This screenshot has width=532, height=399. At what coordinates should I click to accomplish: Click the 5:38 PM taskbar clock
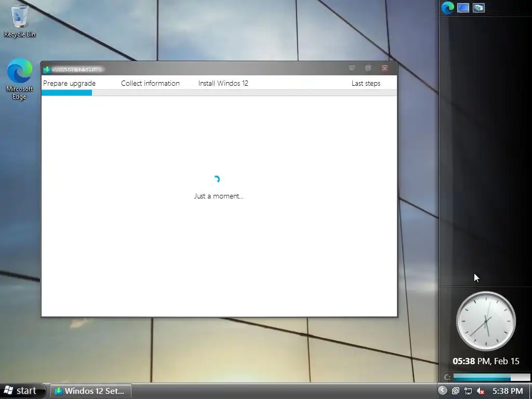(x=508, y=391)
